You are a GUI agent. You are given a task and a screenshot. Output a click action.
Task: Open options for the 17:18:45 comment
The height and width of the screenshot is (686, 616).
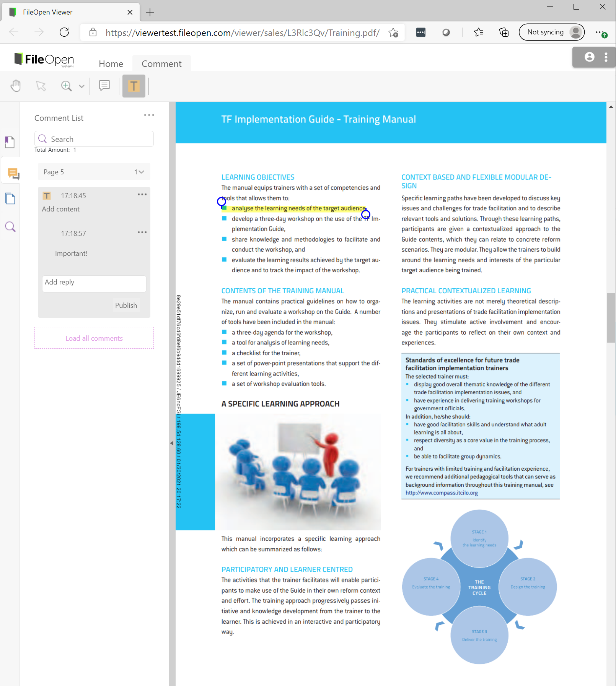click(x=142, y=195)
